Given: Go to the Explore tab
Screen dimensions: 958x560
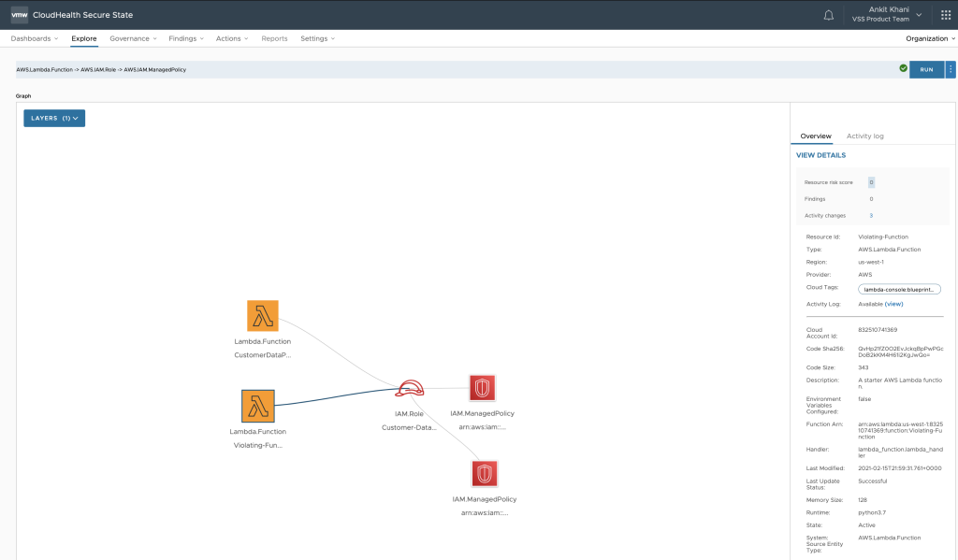Looking at the screenshot, I should 83,38.
